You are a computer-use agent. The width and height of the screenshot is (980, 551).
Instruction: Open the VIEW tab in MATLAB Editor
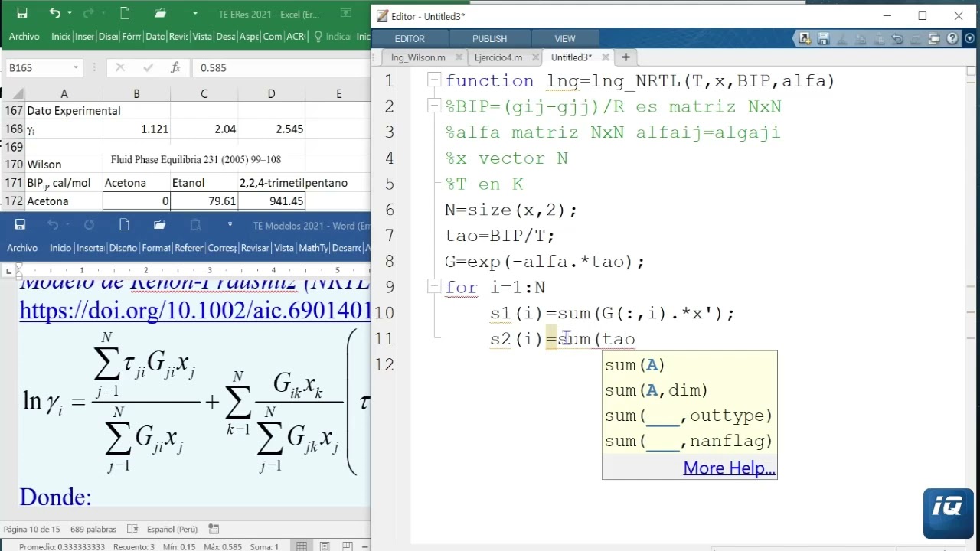click(x=565, y=38)
